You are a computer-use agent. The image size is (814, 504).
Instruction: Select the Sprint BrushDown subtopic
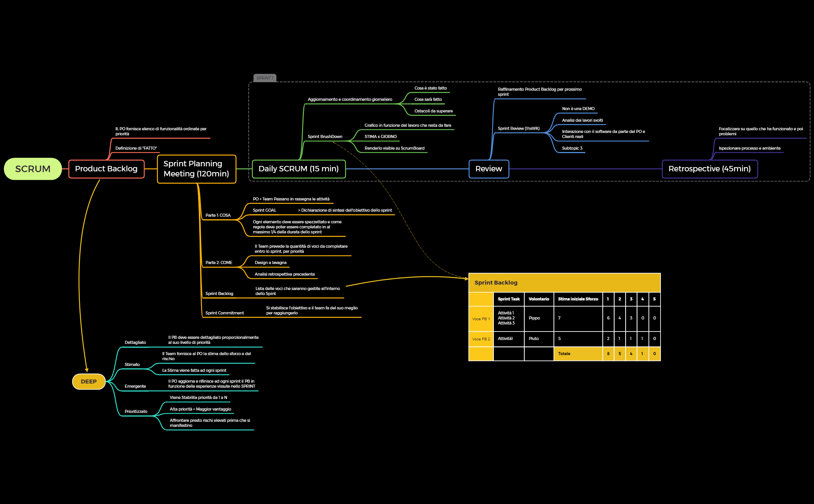325,136
